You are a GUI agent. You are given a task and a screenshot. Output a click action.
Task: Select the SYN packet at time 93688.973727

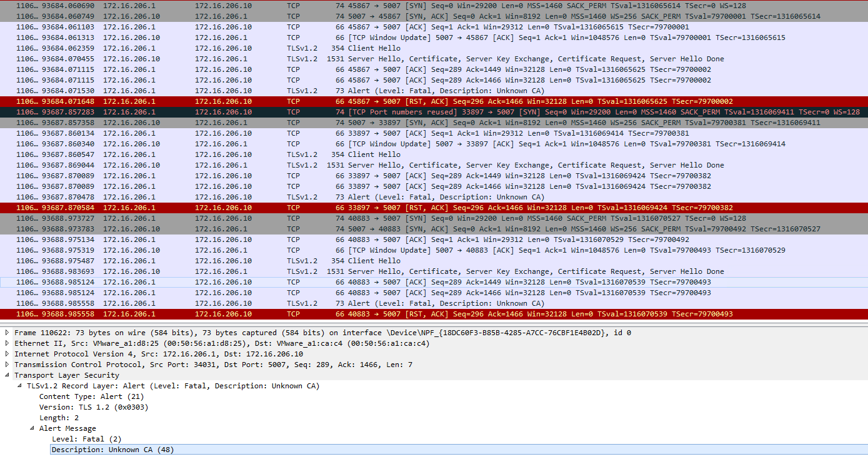point(434,218)
